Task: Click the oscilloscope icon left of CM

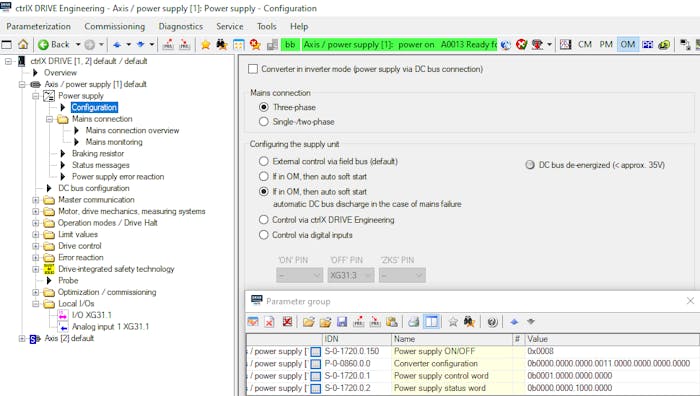Action: pyautogui.click(x=566, y=44)
